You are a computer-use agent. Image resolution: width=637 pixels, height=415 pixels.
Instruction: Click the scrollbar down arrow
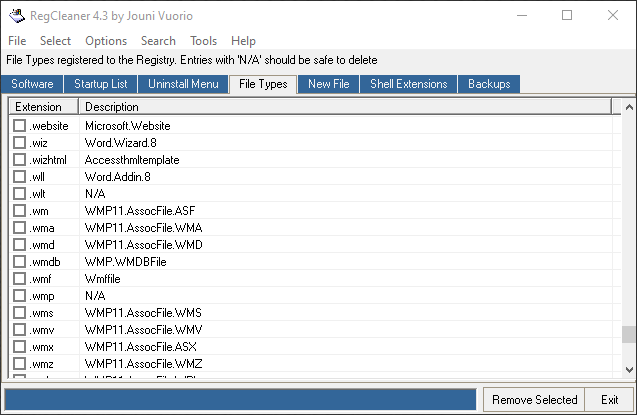[x=629, y=370]
